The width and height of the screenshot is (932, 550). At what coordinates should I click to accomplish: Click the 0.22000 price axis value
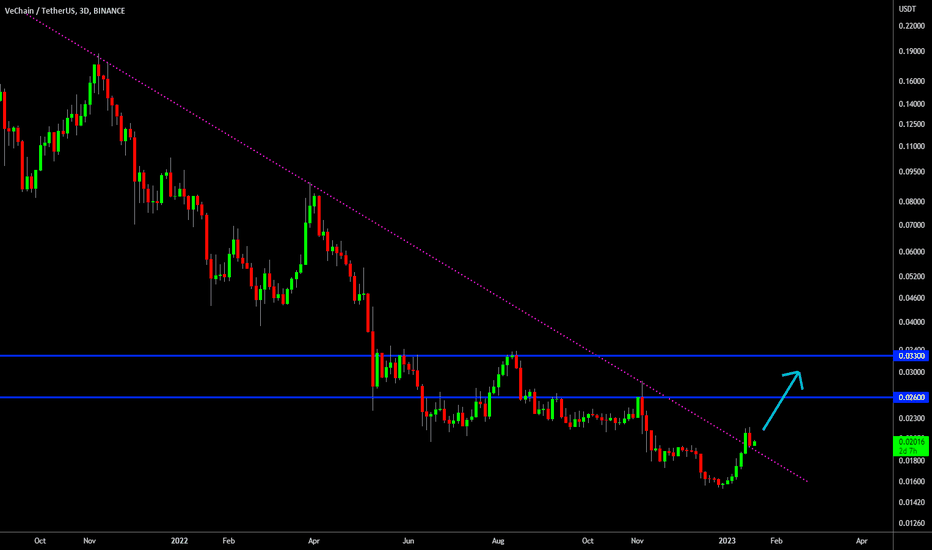coord(912,26)
